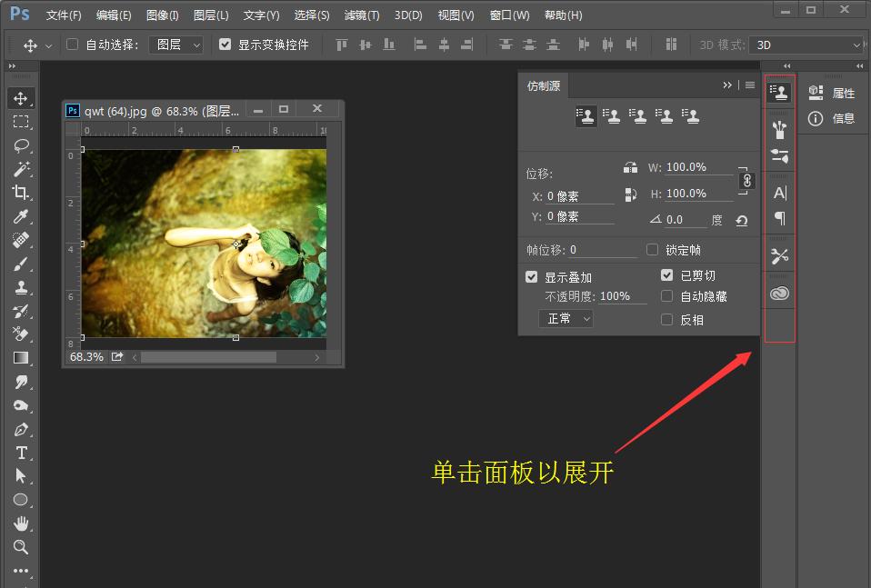871x588 pixels.
Task: Open the 正常 blend mode dropdown
Action: tap(566, 319)
